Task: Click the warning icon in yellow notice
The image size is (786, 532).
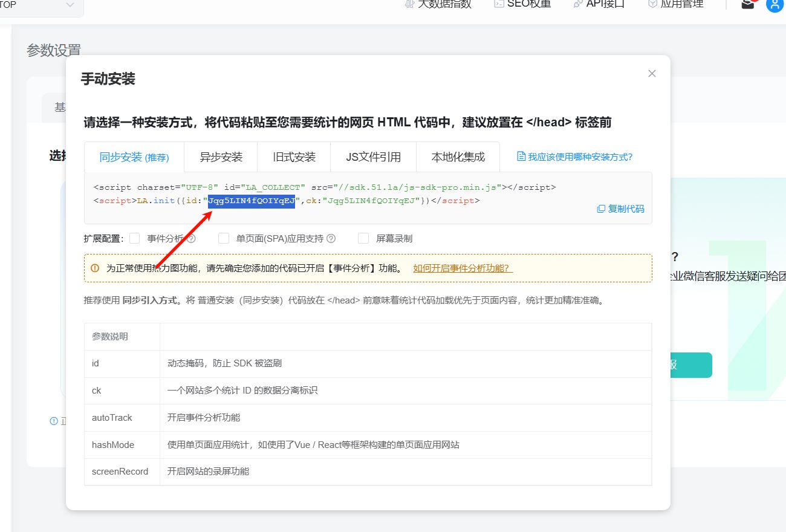Action: click(x=95, y=268)
